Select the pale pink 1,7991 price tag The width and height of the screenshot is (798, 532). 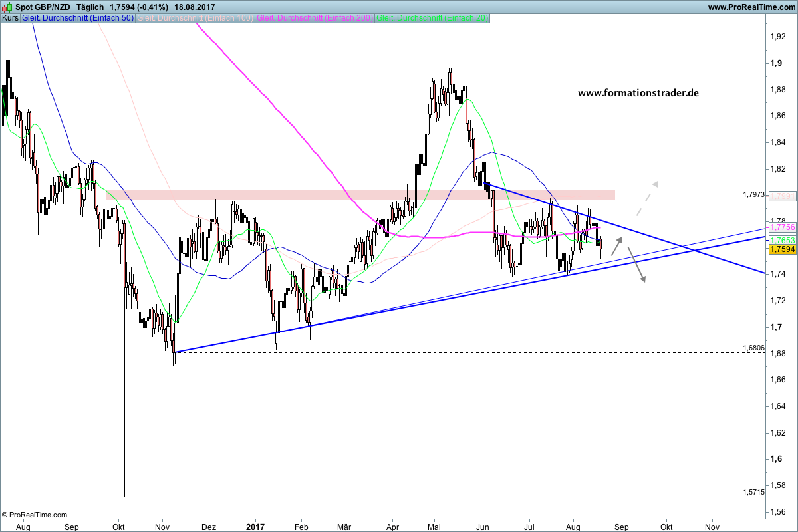(782, 196)
